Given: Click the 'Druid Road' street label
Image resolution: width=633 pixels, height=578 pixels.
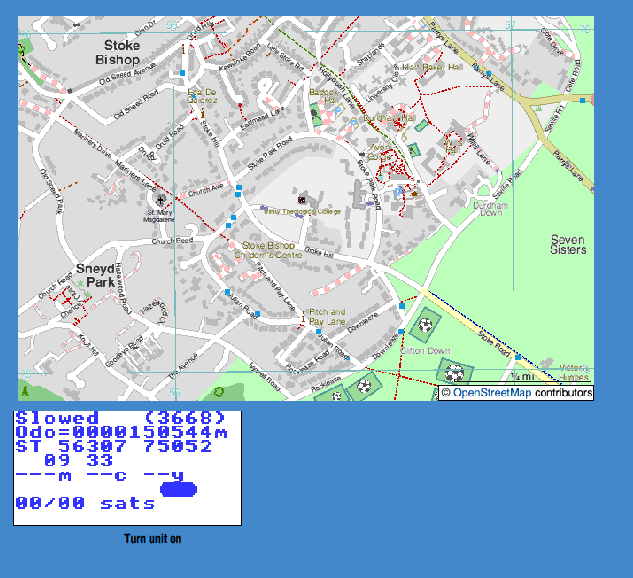Looking at the screenshot, I should (x=170, y=137).
